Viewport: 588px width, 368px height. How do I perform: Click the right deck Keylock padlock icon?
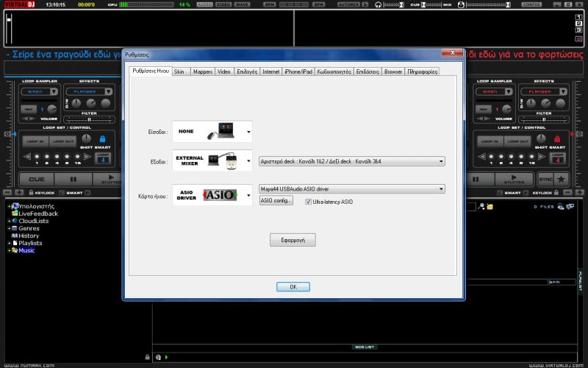coord(556,192)
